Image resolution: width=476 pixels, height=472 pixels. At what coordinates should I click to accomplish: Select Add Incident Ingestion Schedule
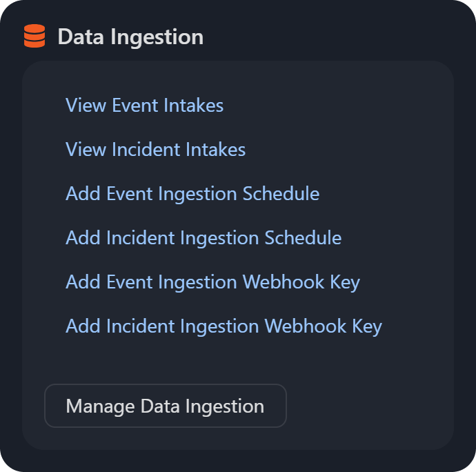tap(204, 238)
